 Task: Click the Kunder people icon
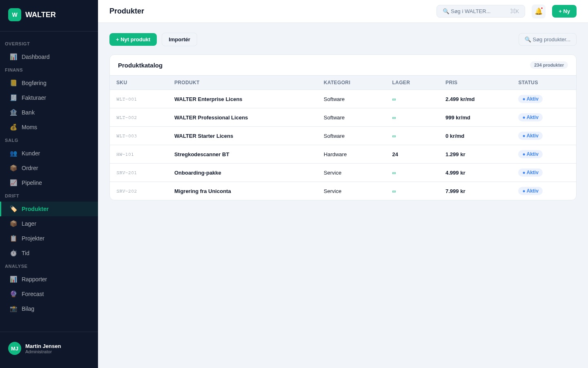tap(13, 153)
